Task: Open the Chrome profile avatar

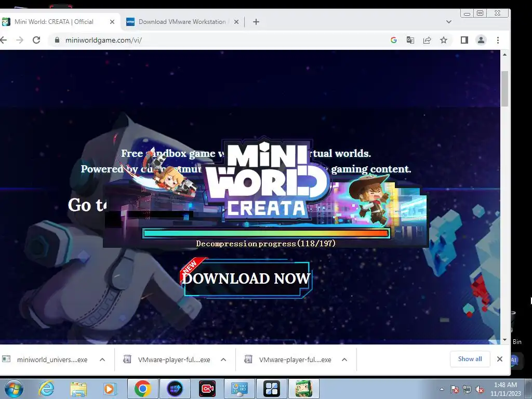Action: click(481, 40)
